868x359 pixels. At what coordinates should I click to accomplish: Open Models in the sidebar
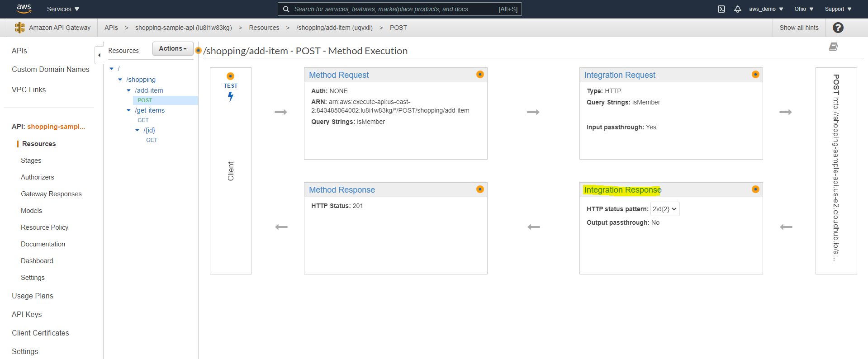click(31, 211)
